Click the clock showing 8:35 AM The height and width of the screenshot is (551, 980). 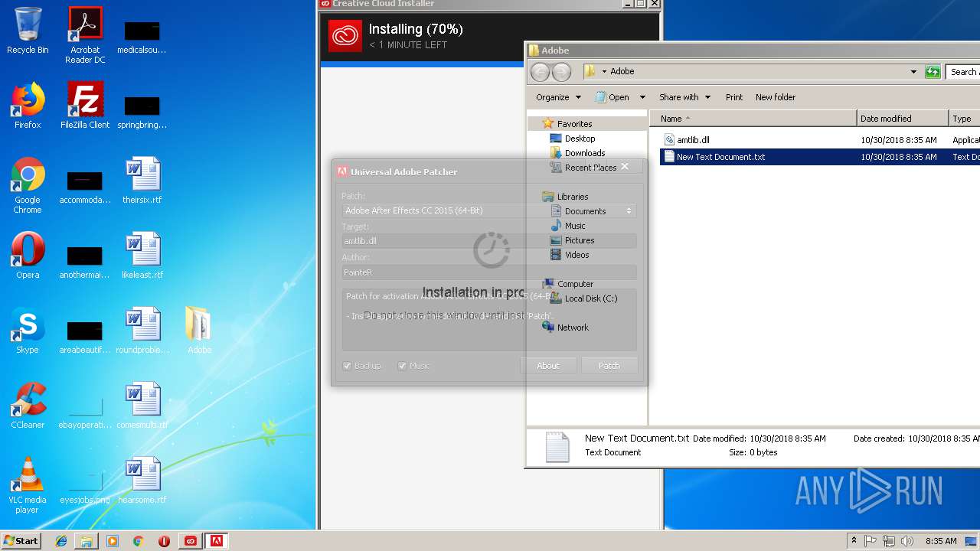coord(941,541)
